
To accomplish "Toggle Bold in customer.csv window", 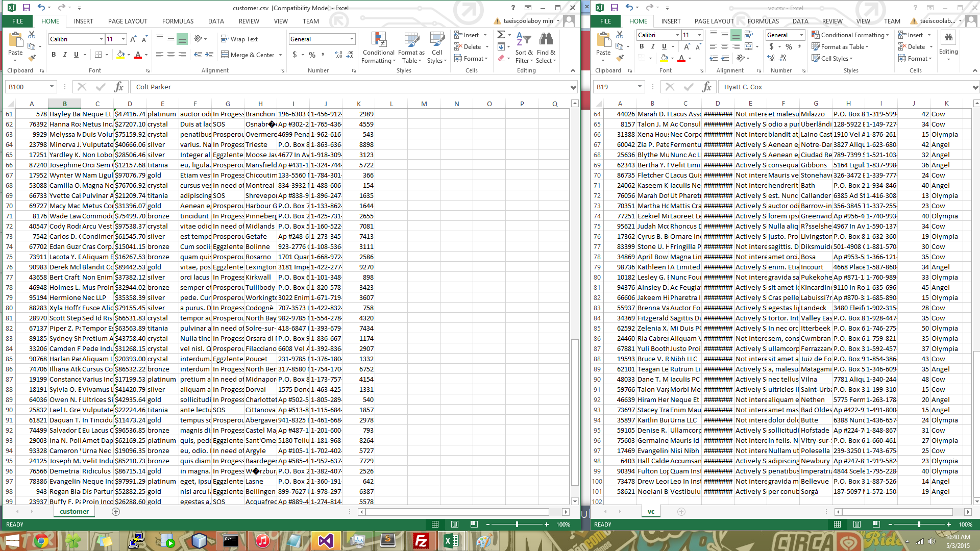I will pos(54,55).
